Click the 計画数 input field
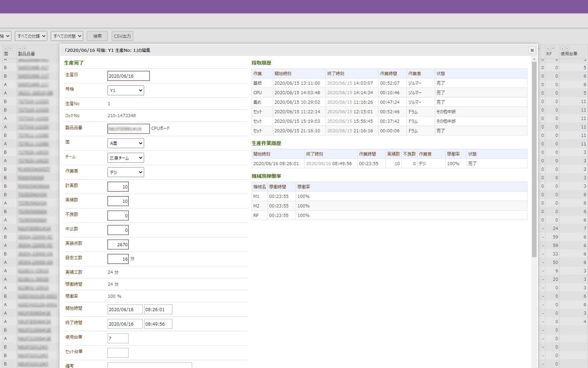The image size is (588, 368). [x=118, y=187]
